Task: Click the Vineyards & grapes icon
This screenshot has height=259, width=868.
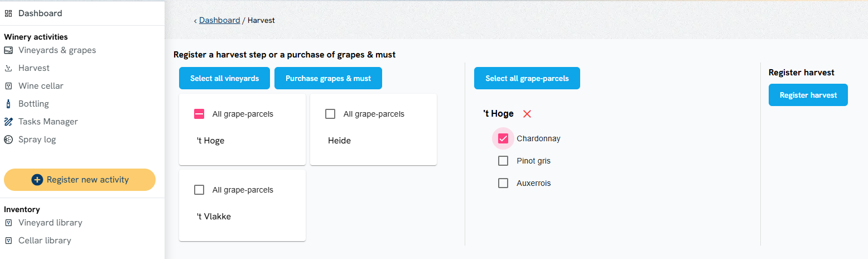Action: 8,50
